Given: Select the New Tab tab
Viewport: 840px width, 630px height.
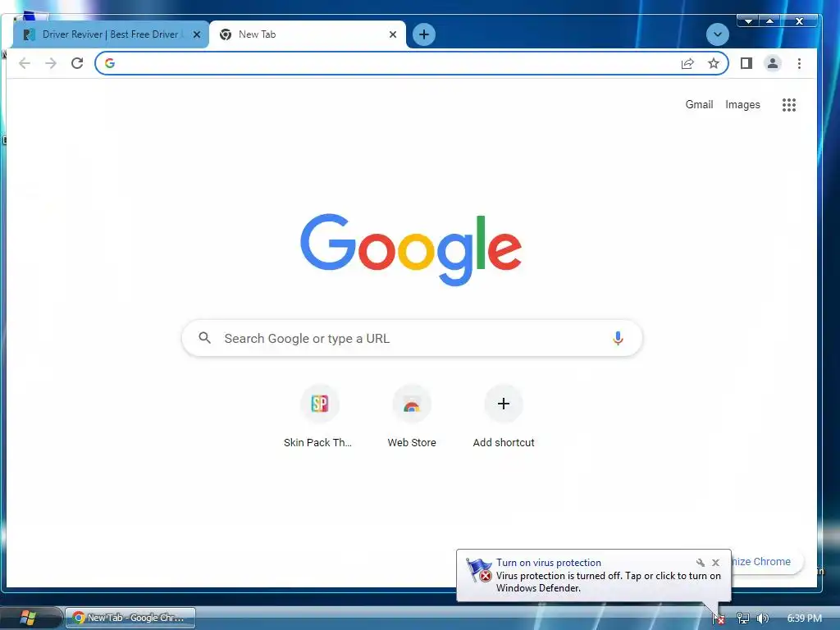Looking at the screenshot, I should pyautogui.click(x=308, y=34).
